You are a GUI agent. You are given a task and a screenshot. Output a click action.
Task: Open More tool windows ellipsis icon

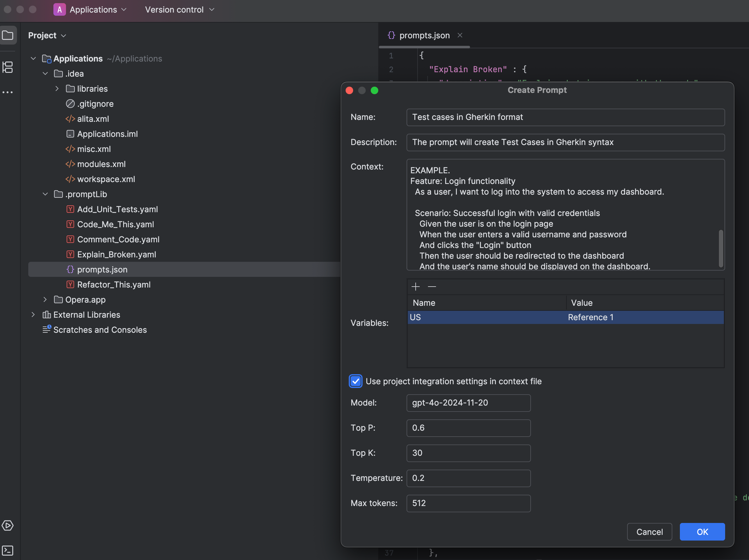click(x=8, y=92)
